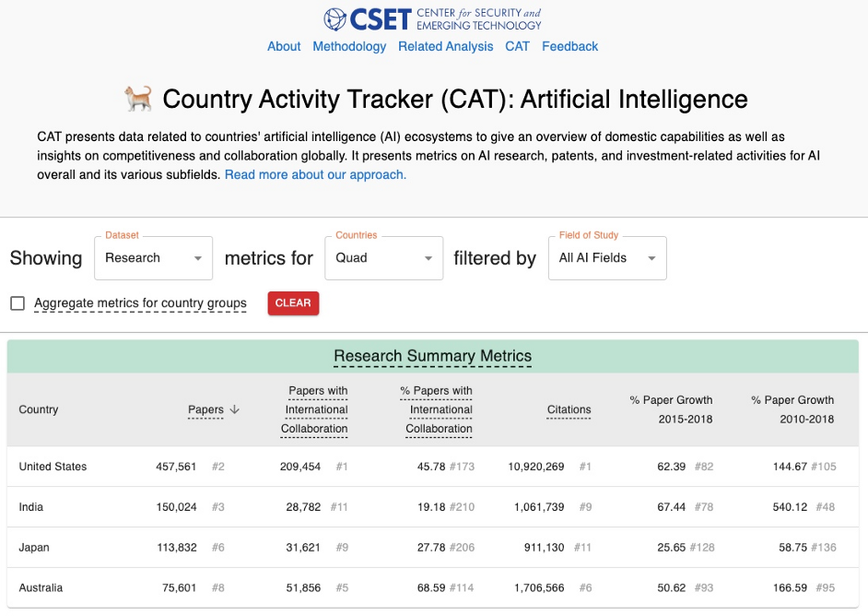Click the Country Activity Tracker page title
The width and height of the screenshot is (868, 616).
[x=455, y=100]
